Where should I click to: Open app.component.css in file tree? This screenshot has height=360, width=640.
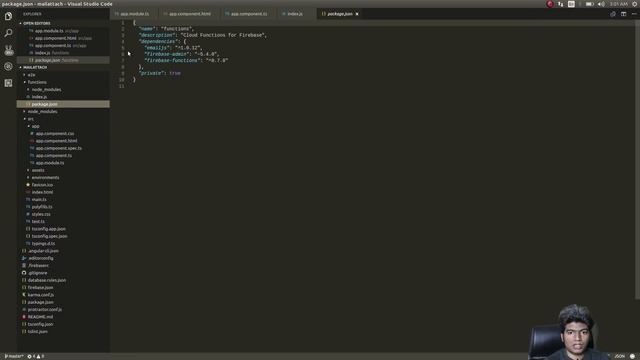(55, 133)
